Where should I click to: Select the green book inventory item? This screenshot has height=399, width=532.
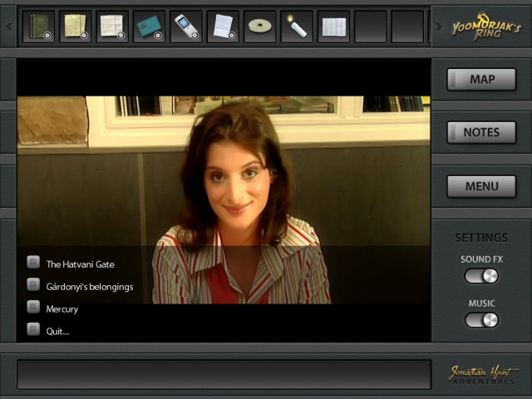[38, 26]
